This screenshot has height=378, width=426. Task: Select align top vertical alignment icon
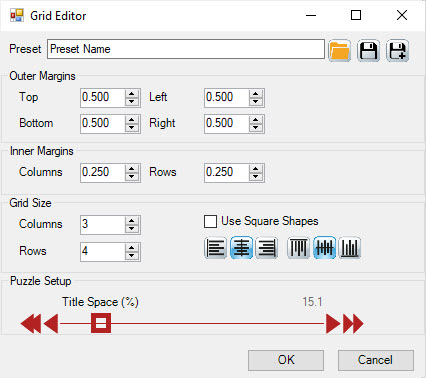[x=298, y=248]
